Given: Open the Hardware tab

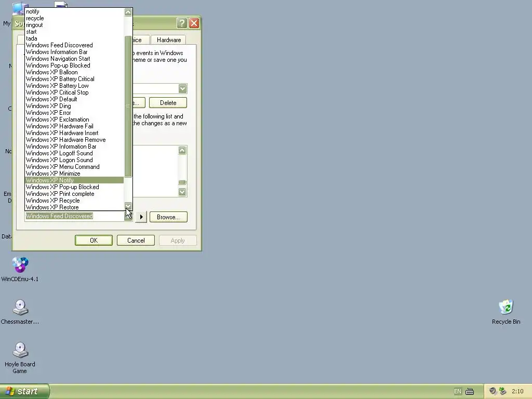Looking at the screenshot, I should (x=169, y=40).
